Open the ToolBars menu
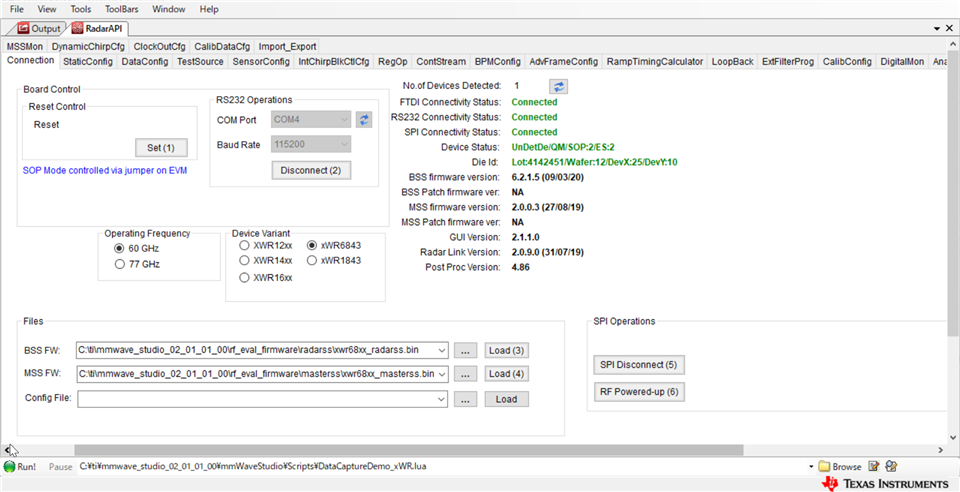 pyautogui.click(x=121, y=9)
